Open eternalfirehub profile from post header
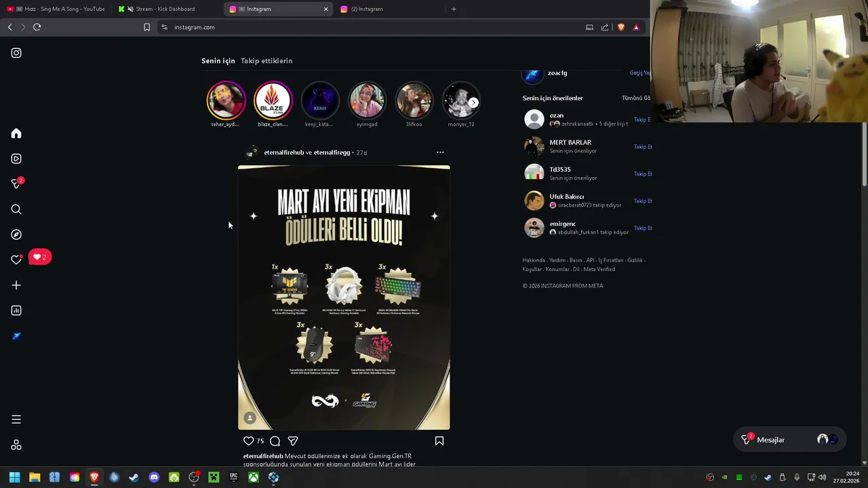868x488 pixels. 283,152
